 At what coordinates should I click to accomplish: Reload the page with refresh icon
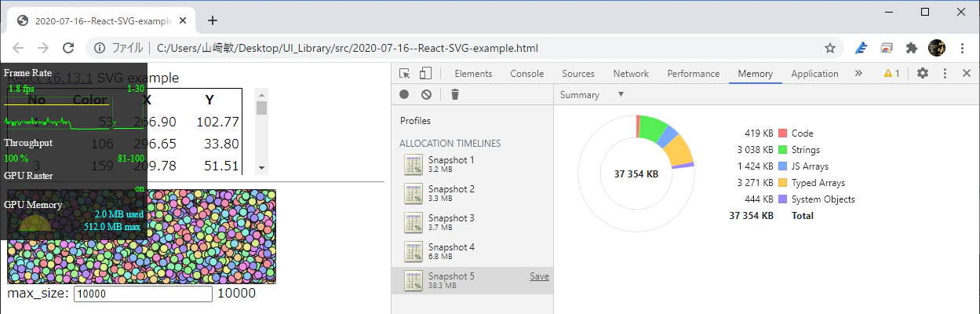[68, 48]
